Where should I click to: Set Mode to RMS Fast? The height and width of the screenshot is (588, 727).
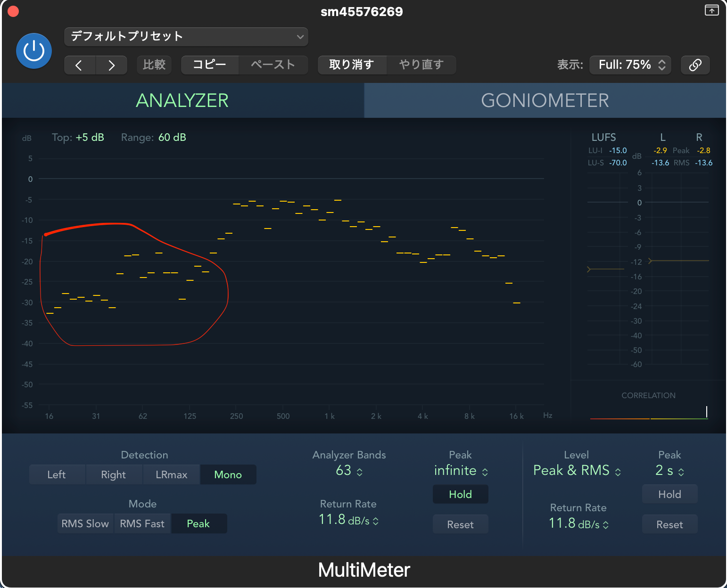click(x=142, y=524)
